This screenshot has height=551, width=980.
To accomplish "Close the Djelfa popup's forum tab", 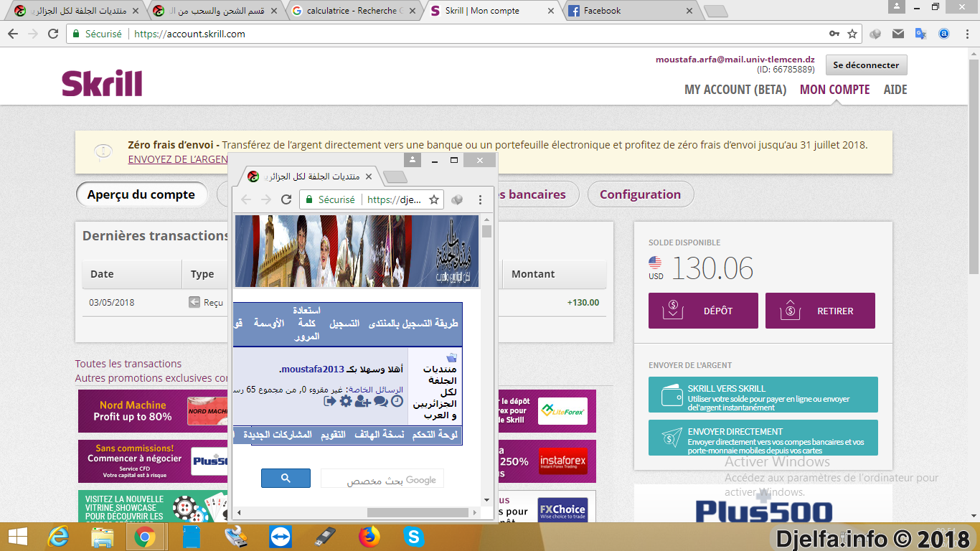I will pos(369,176).
